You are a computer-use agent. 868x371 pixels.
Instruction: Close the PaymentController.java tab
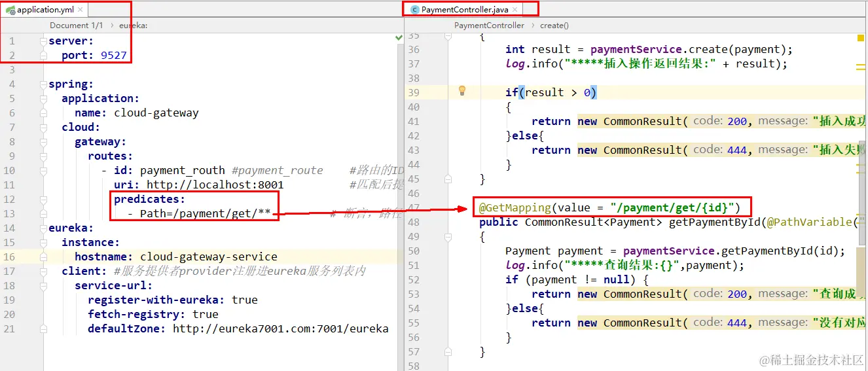coord(515,10)
